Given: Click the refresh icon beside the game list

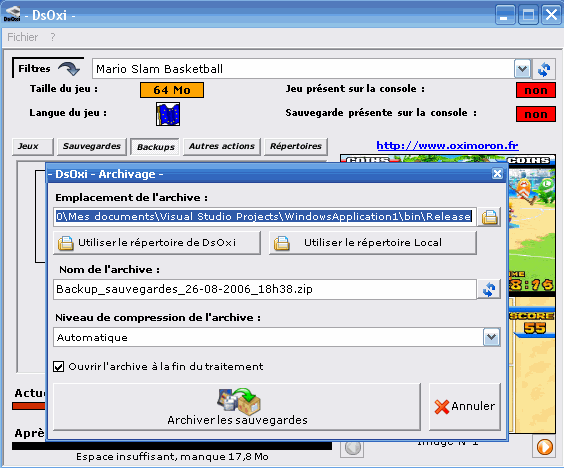Looking at the screenshot, I should tap(544, 69).
